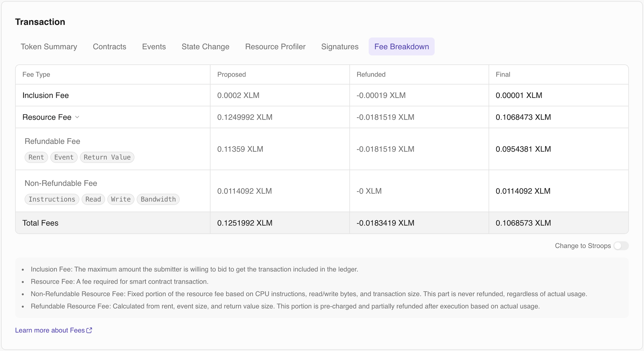The height and width of the screenshot is (351, 644).
Task: Select the Total Fees row
Action: pyautogui.click(x=40, y=223)
